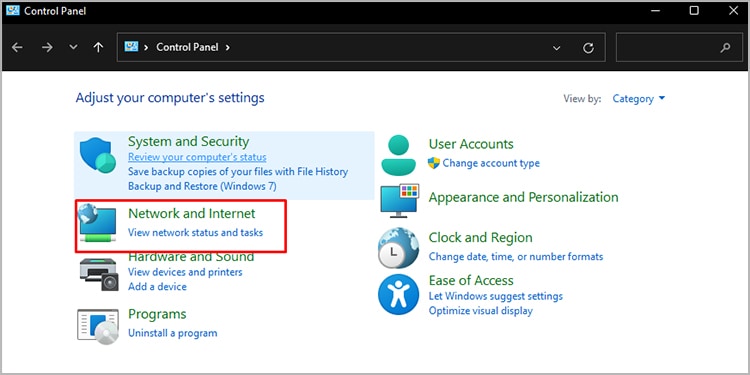
Task: Minimize the Control Panel window
Action: 656,11
